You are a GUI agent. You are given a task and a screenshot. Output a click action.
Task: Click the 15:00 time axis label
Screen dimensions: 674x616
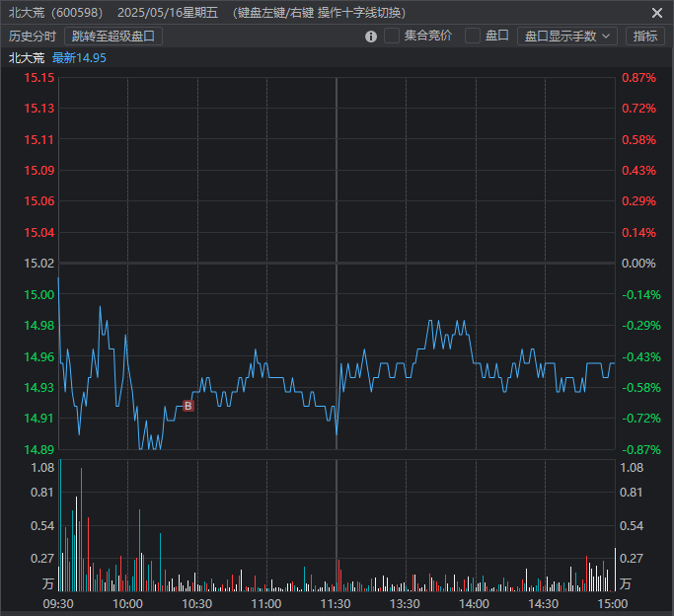pyautogui.click(x=613, y=603)
